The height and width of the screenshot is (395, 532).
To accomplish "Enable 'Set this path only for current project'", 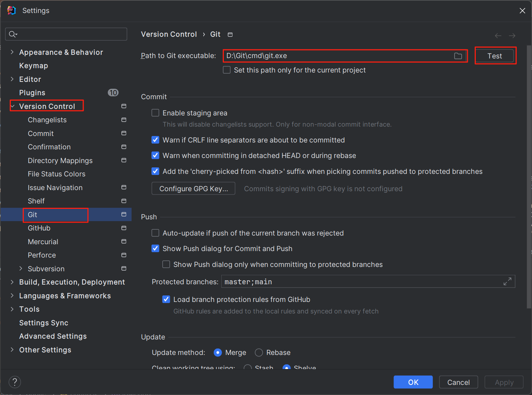I will pyautogui.click(x=227, y=70).
